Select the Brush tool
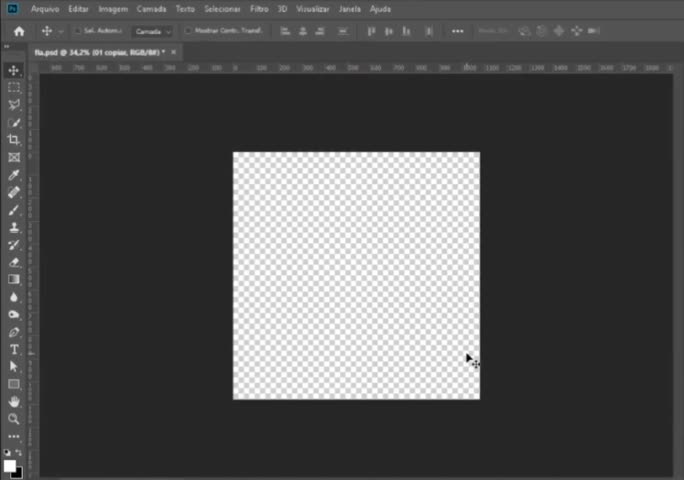The width and height of the screenshot is (684, 480). (14, 210)
